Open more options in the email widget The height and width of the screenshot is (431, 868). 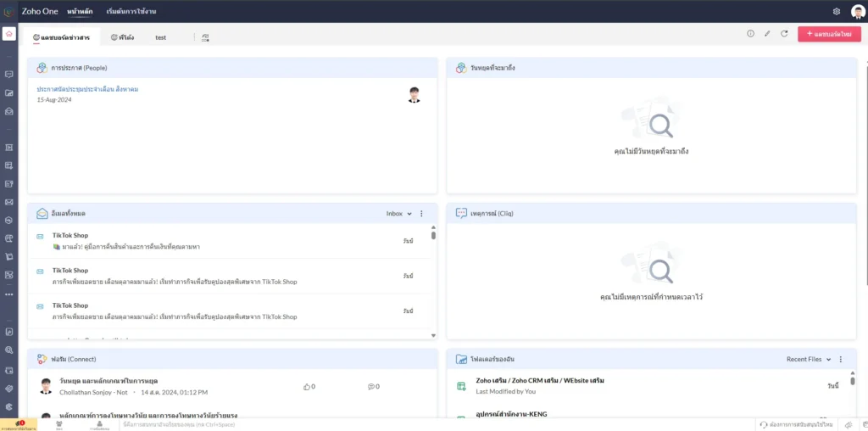pyautogui.click(x=421, y=214)
